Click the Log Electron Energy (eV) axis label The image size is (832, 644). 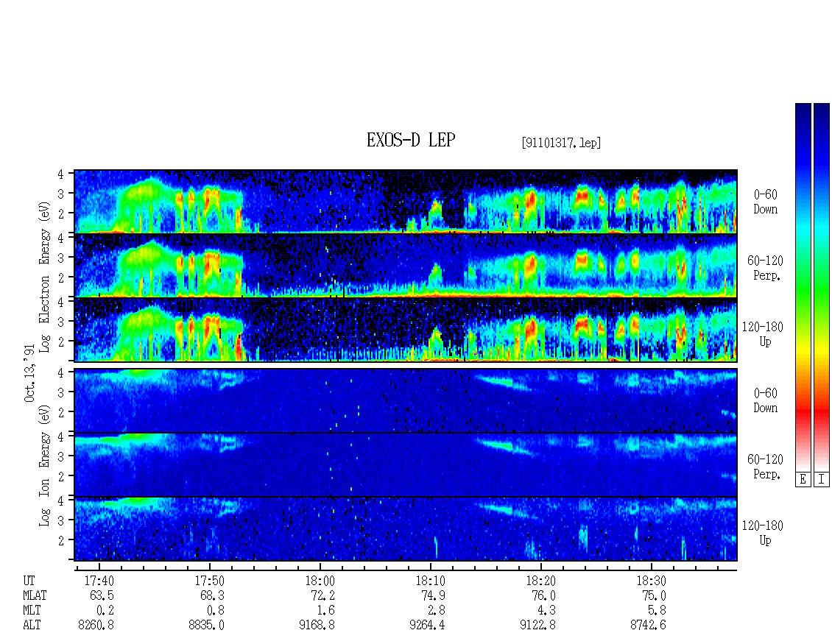tap(44, 277)
